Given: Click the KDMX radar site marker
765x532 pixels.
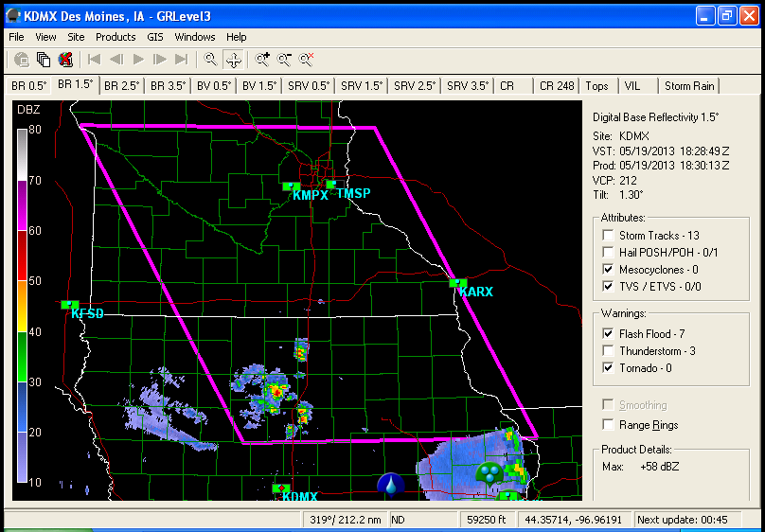Looking at the screenshot, I should [x=281, y=488].
